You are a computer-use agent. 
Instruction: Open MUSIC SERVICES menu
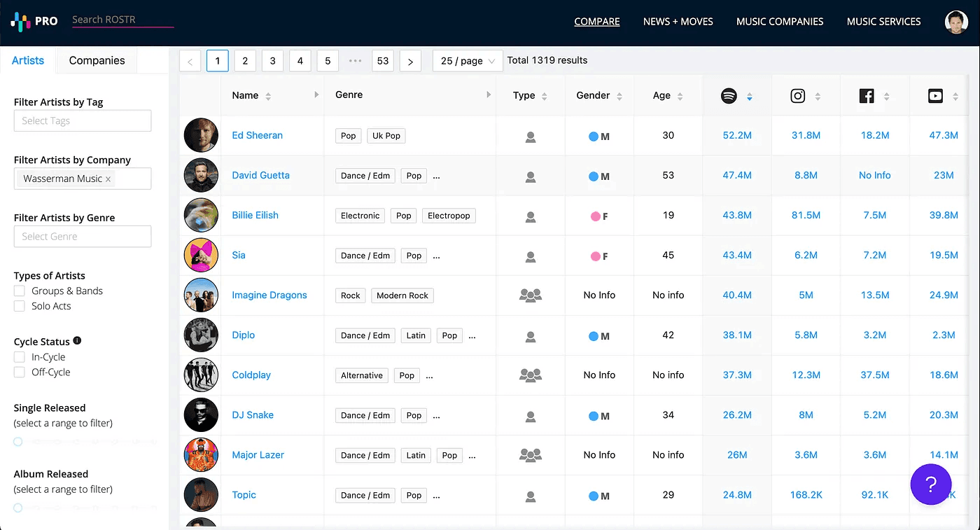pos(884,22)
